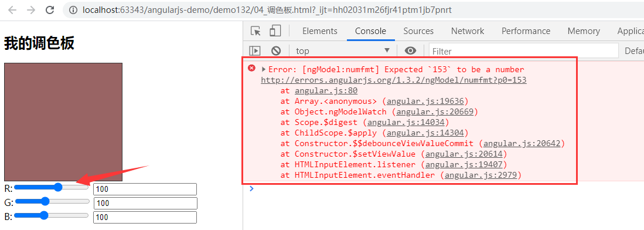Go forward with the browser forward arrow
This screenshot has width=644, height=230.
pos(31,10)
